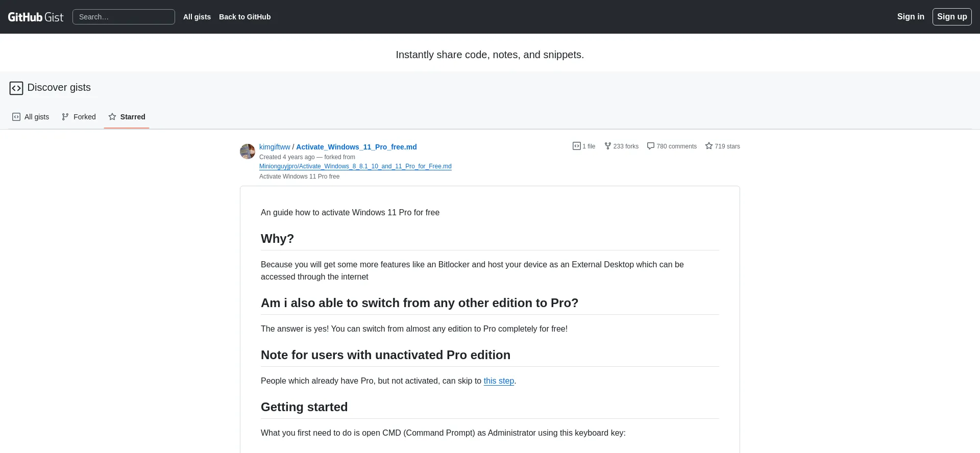Viewport: 980px width, 453px height.
Task: Switch to the All gists tab
Action: pyautogui.click(x=31, y=117)
